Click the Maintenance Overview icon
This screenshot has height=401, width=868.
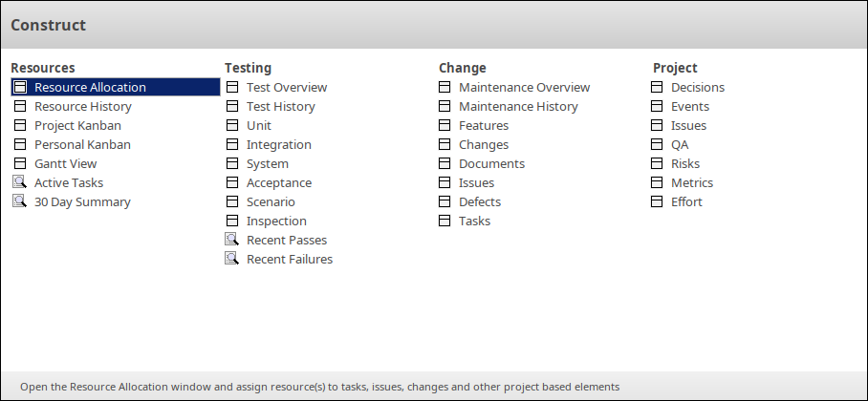click(x=445, y=88)
